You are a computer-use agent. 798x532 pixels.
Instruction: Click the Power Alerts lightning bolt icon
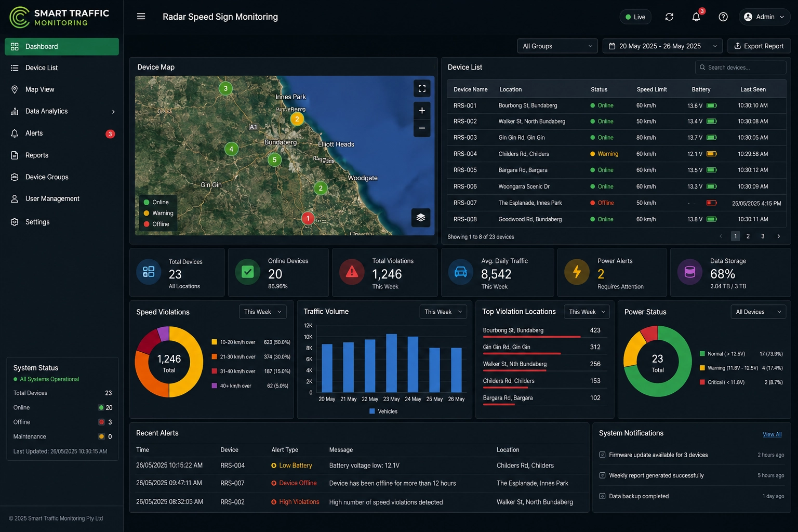tap(577, 272)
